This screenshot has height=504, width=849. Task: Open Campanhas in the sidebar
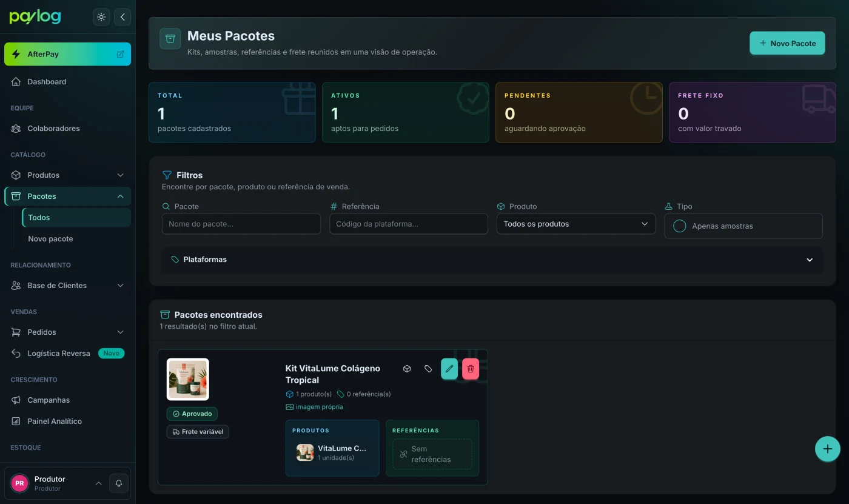[x=67, y=400]
